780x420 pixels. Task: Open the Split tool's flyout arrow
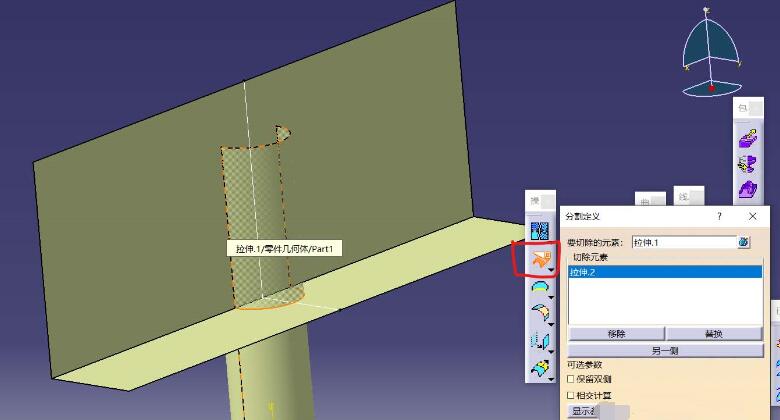551,270
